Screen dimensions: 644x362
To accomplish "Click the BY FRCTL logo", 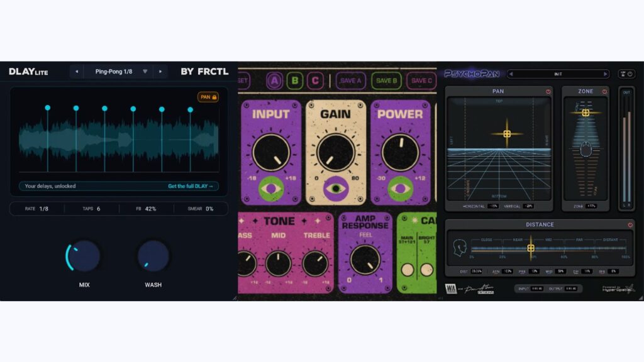I will (x=204, y=72).
